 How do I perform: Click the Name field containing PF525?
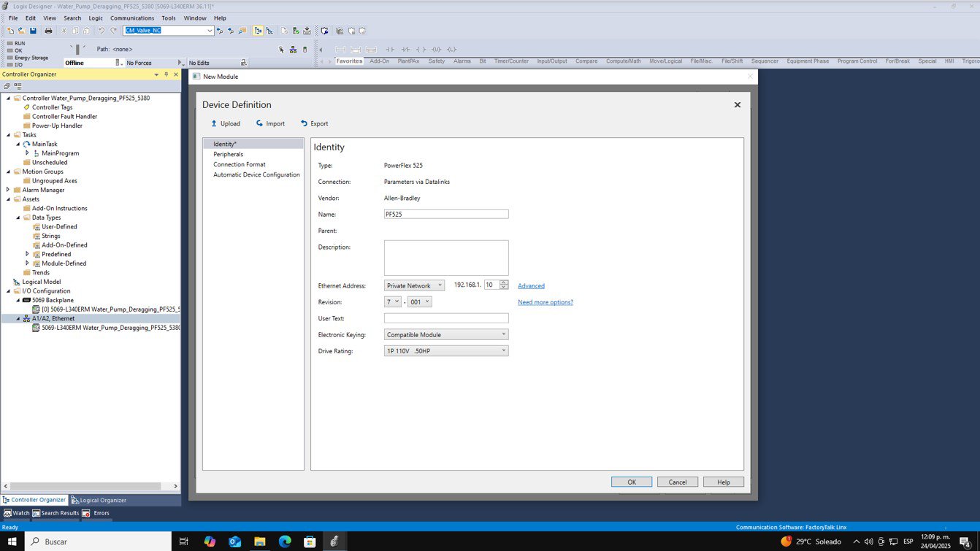[x=446, y=215]
